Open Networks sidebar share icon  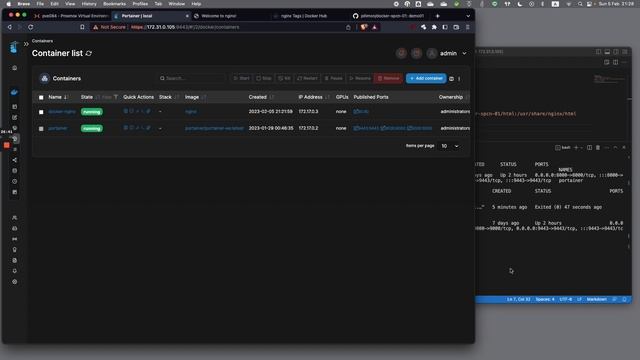click(15, 160)
